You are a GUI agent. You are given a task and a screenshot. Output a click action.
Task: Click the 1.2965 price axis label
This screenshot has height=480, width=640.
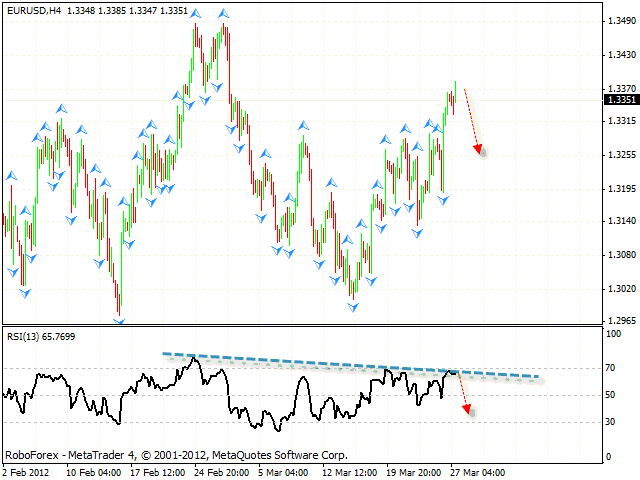pyautogui.click(x=622, y=321)
